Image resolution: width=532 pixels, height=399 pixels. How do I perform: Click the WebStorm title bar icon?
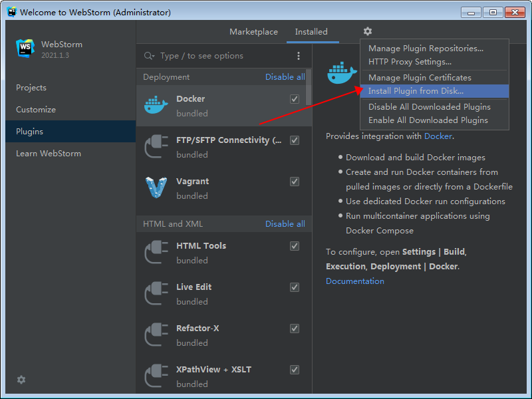11,12
